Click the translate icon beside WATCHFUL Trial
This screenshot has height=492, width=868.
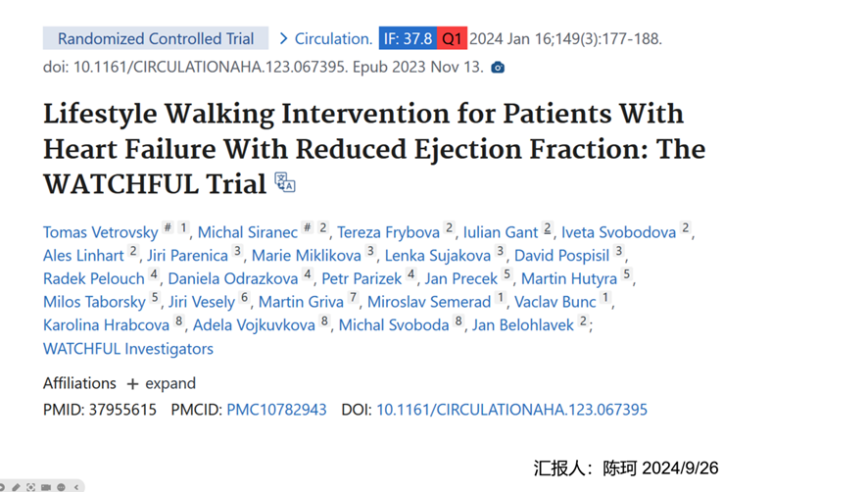pos(285,182)
